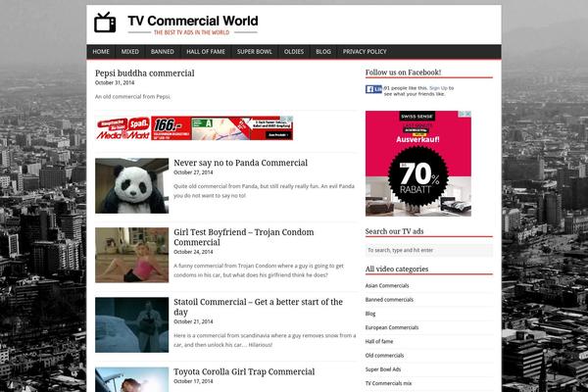The height and width of the screenshot is (392, 588).
Task: Focus the search TV ads input field
Action: click(429, 250)
